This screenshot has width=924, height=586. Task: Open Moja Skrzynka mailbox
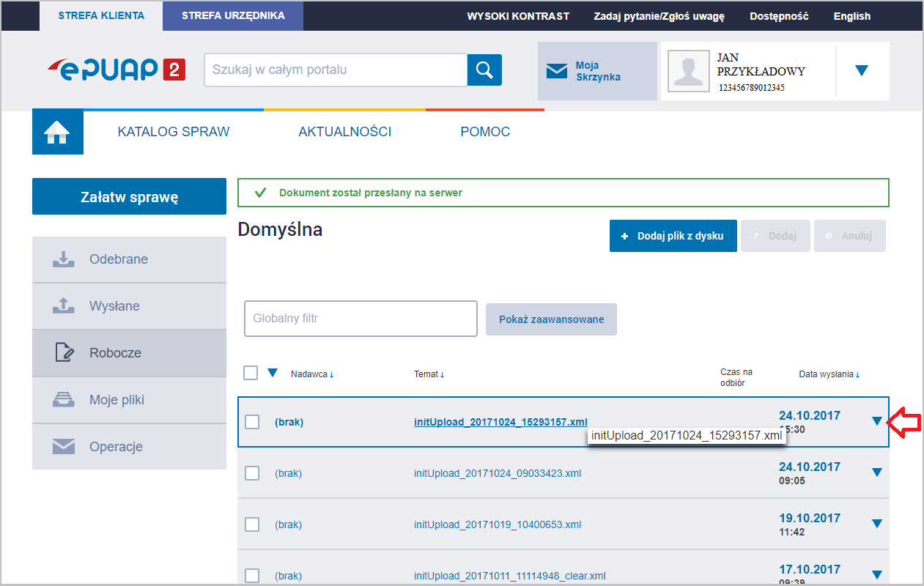596,71
